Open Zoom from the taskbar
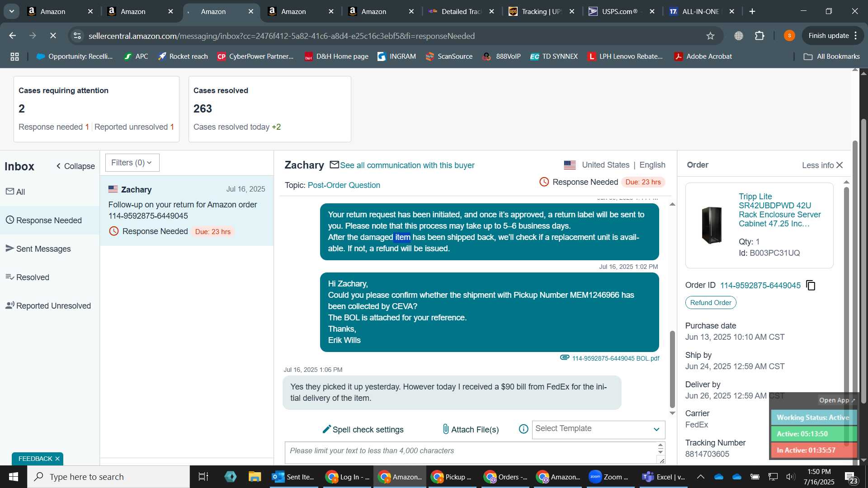The image size is (868, 488). 609,477
